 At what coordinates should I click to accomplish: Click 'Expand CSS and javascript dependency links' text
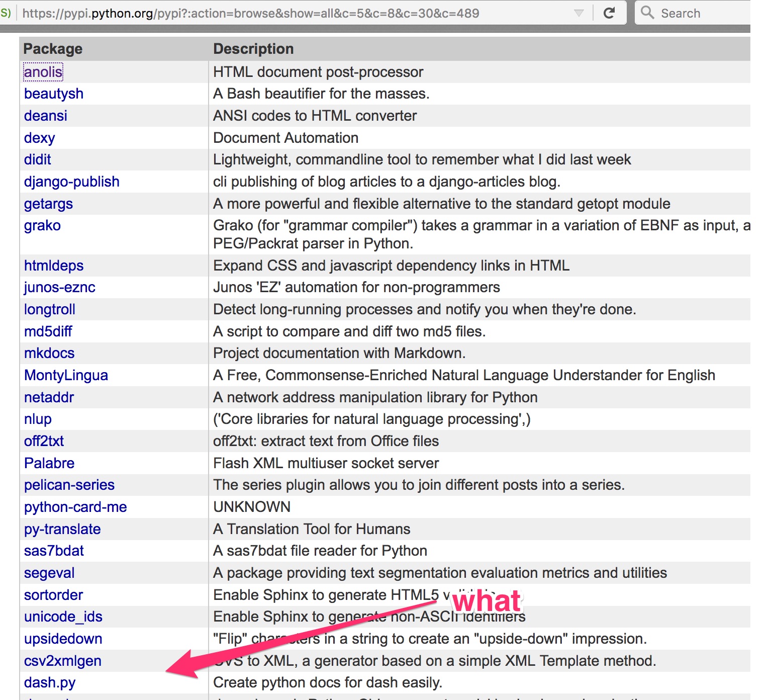click(x=392, y=266)
